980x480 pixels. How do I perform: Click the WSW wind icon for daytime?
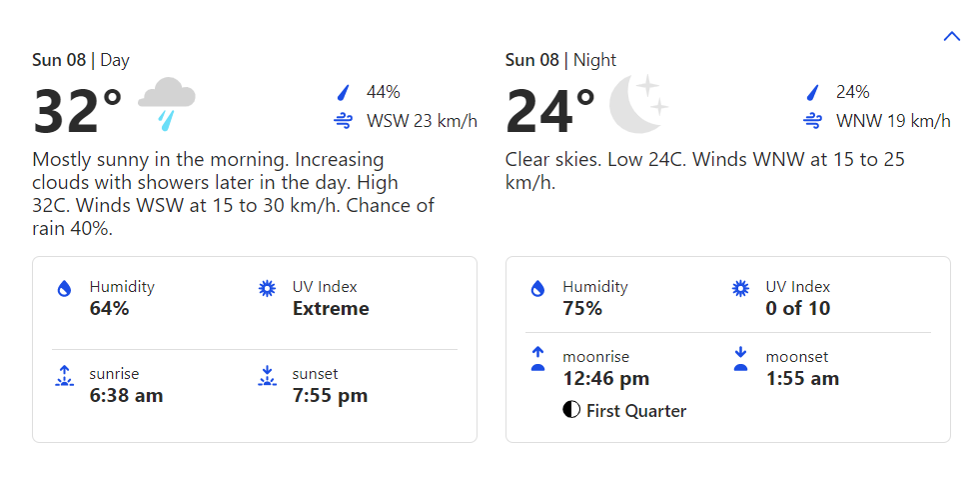(344, 122)
